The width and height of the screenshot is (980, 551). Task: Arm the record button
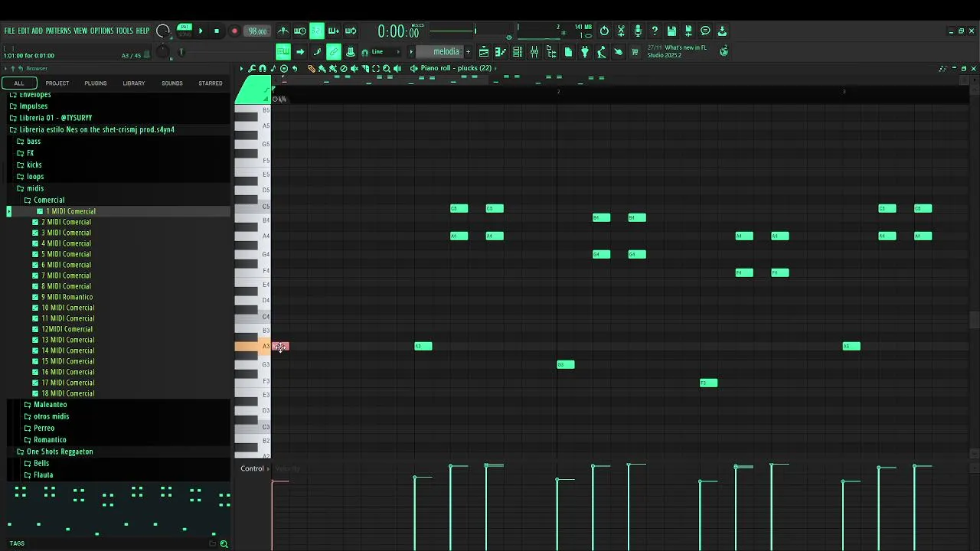[x=234, y=31]
